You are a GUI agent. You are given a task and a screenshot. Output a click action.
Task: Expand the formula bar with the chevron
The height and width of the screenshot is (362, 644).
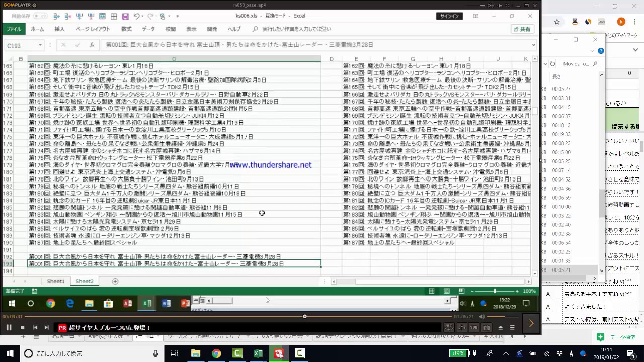click(533, 45)
